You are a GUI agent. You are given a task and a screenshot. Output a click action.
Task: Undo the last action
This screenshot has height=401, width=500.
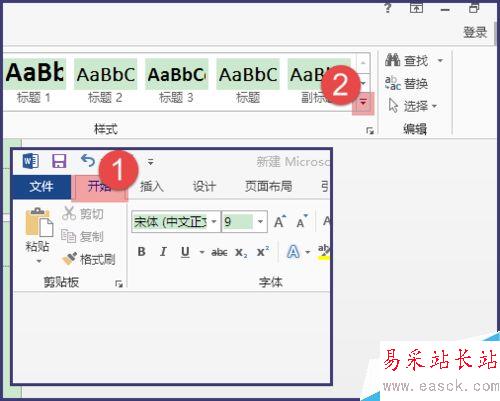(x=88, y=161)
